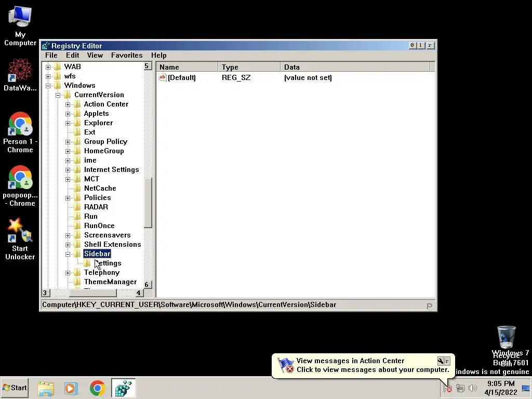Click the CurrentVersion folder icon
This screenshot has width=532, height=399.
point(68,95)
